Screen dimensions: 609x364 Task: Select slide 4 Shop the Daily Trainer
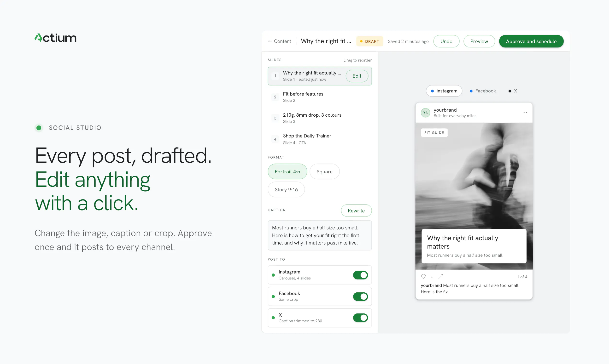pyautogui.click(x=319, y=139)
